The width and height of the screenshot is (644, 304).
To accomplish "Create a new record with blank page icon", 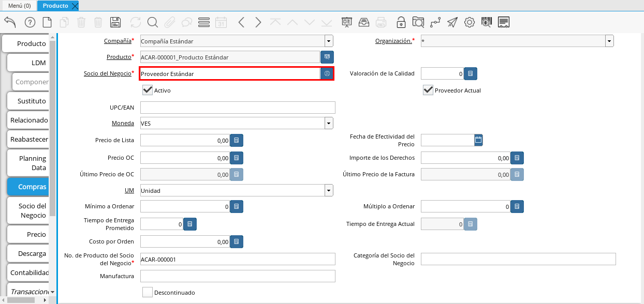I will coord(47,22).
